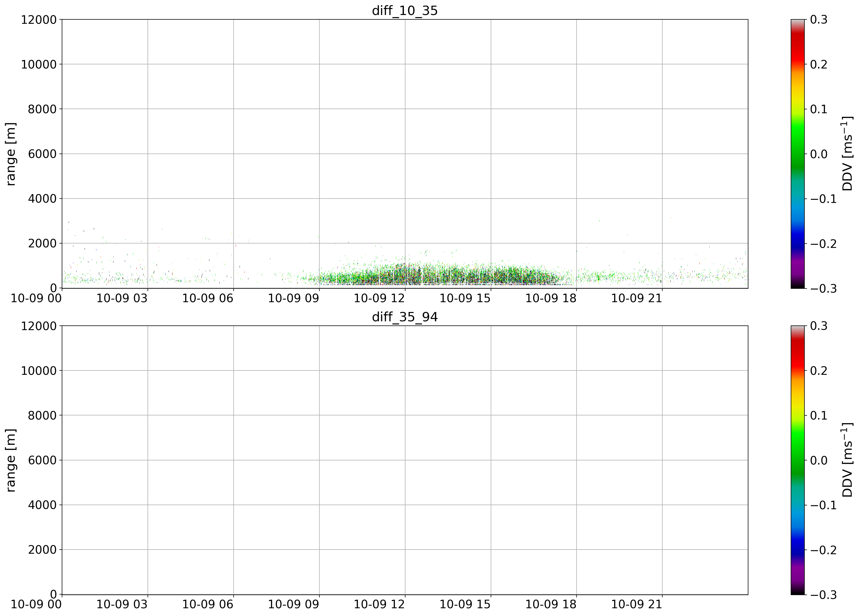This screenshot has width=860, height=616.
Task: Click "10-09 21" tick under diff_10_35 plot
Action: pos(637,299)
